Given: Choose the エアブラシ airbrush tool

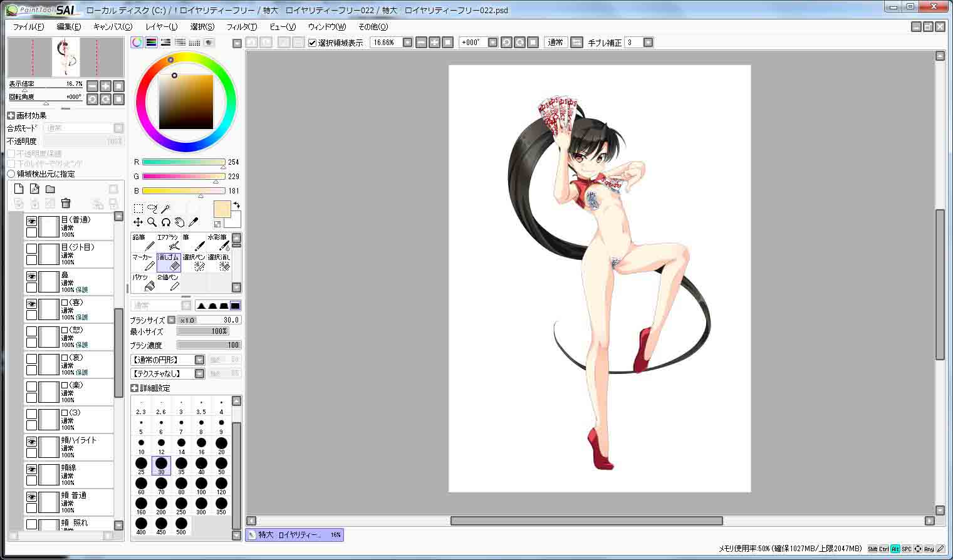Looking at the screenshot, I should pyautogui.click(x=169, y=242).
